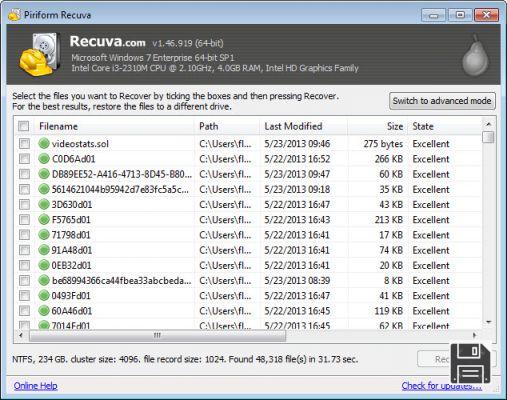Click vertical scrollbar down arrow
The width and height of the screenshot is (507, 400).
tap(489, 322)
